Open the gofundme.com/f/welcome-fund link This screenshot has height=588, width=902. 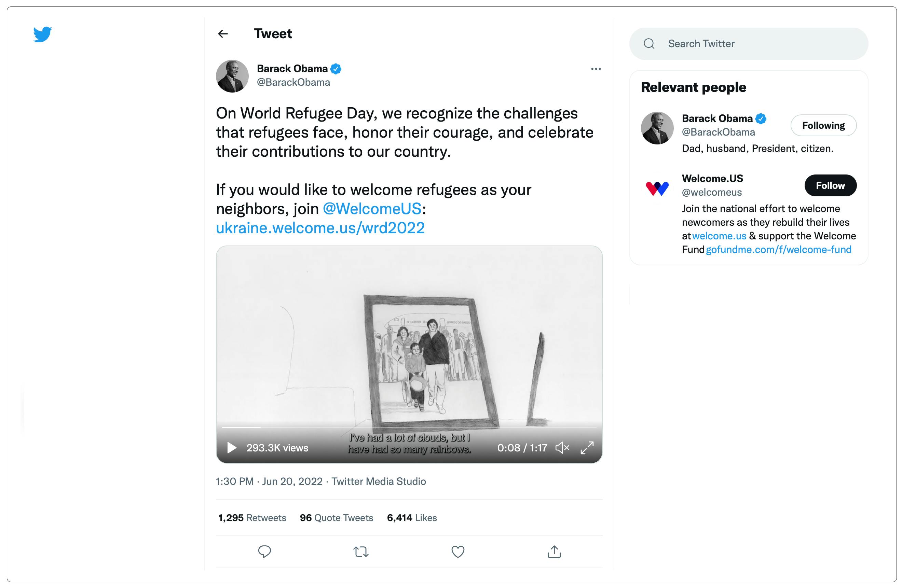point(778,250)
